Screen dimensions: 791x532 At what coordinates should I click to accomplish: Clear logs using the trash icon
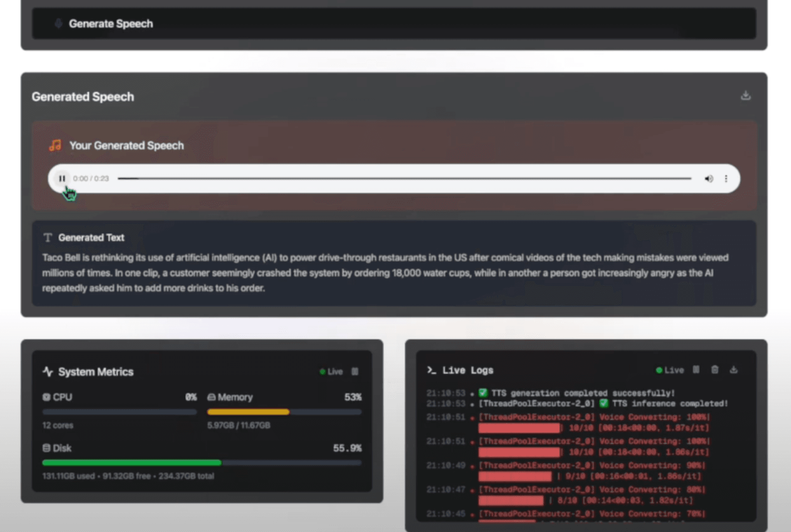pyautogui.click(x=715, y=370)
